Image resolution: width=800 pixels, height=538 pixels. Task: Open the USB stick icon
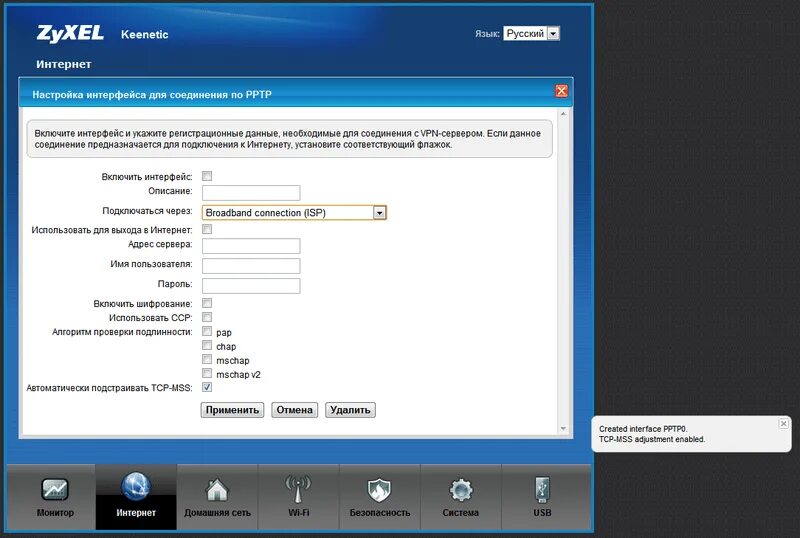pyautogui.click(x=542, y=490)
